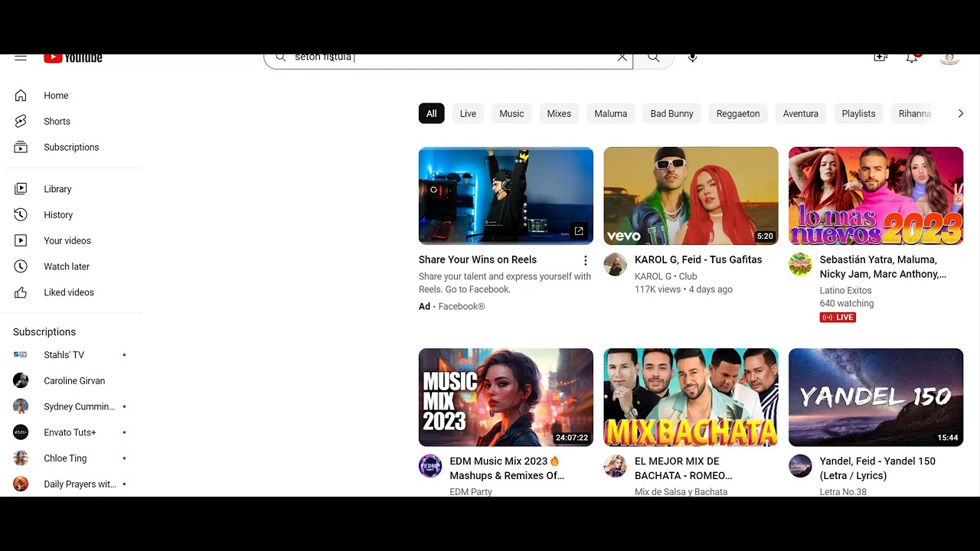
Task: Click the Sebastián Yatra, Maluma video title
Action: click(883, 267)
